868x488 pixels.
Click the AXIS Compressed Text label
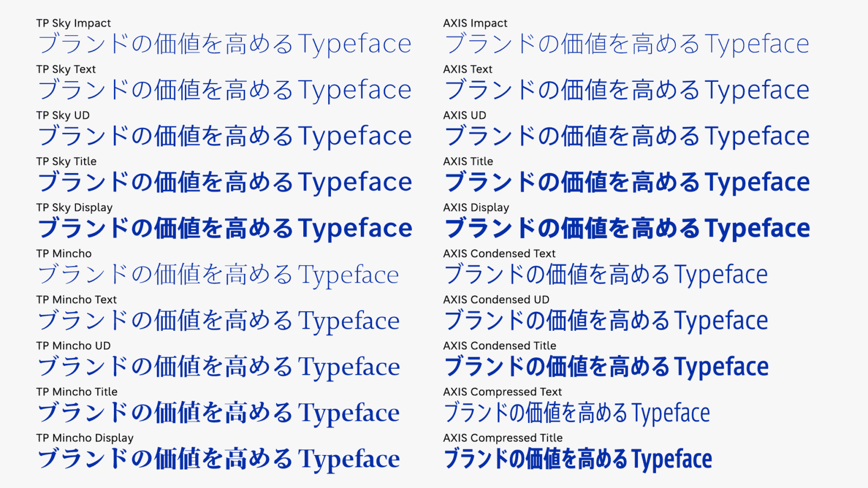(502, 392)
